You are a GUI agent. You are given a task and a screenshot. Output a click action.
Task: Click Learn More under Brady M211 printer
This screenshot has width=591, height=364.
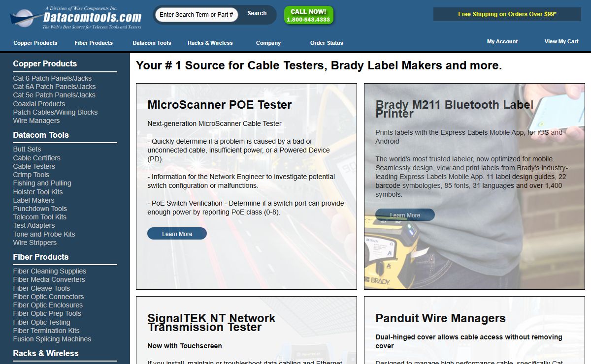tap(405, 215)
